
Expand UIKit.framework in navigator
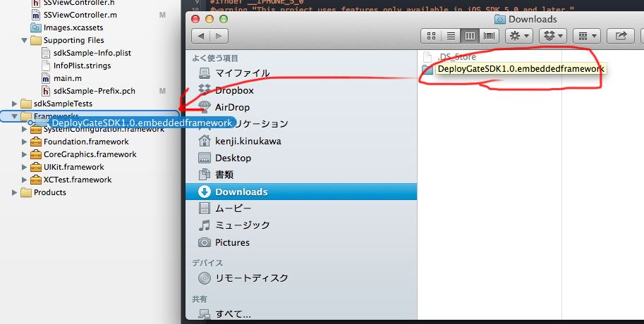[x=24, y=168]
